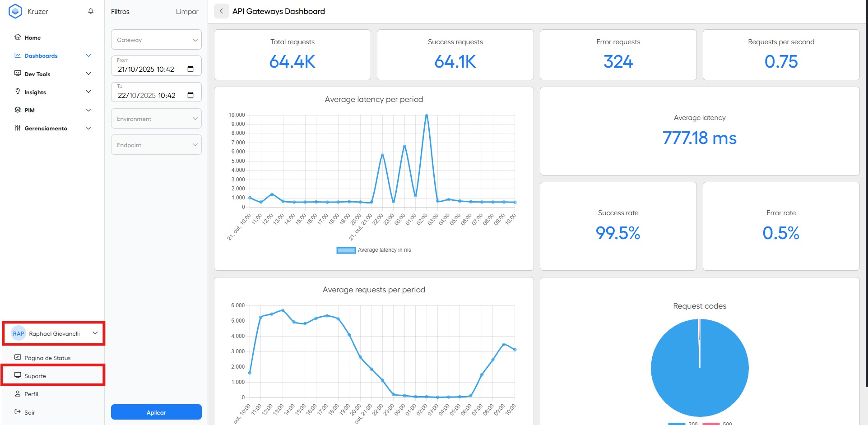Click the Limpar filters link

click(x=187, y=12)
